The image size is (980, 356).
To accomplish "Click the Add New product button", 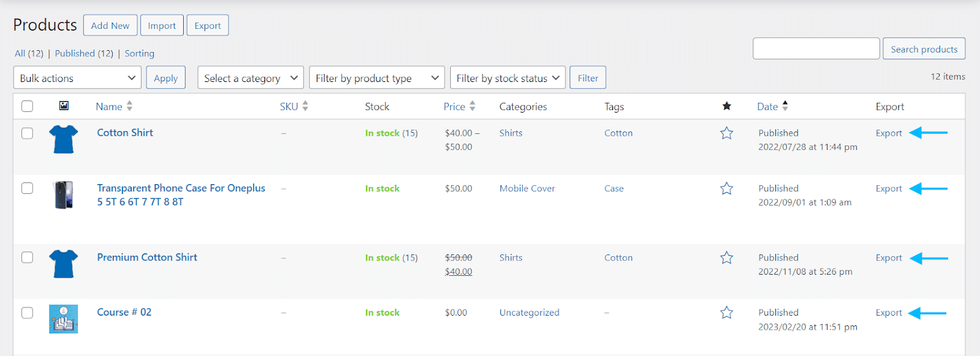I will click(110, 25).
